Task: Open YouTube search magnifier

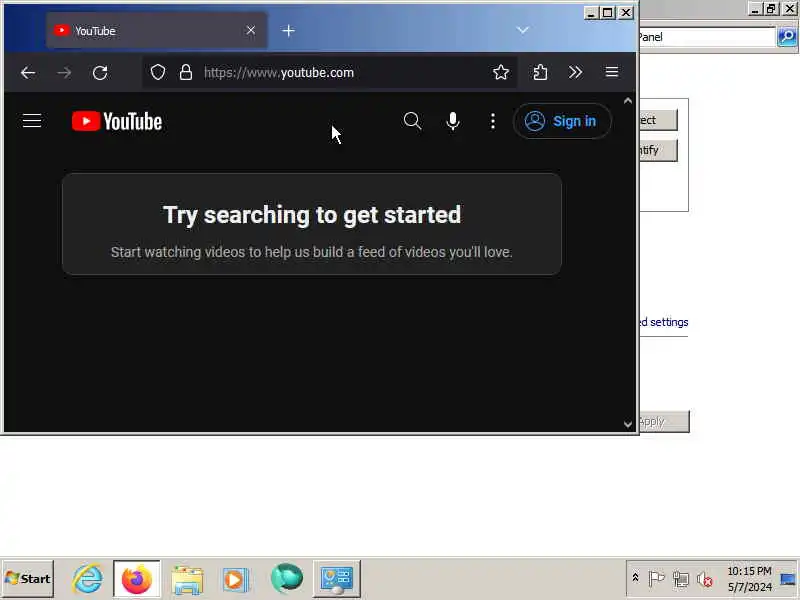Action: pos(412,121)
